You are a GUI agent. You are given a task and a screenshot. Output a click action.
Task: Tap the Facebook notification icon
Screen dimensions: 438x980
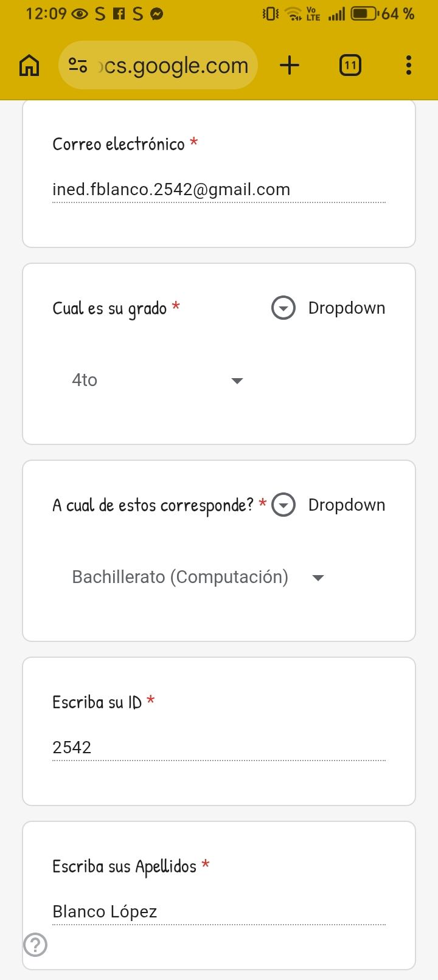(119, 13)
